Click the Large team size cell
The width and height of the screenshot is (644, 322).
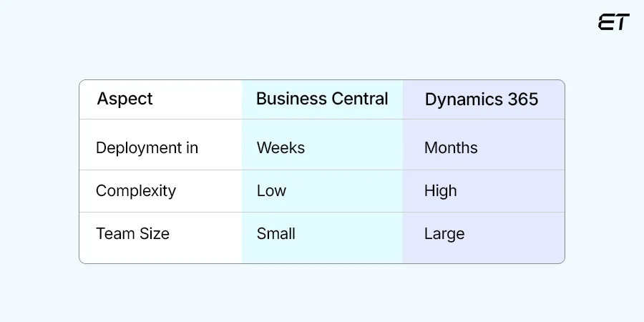coord(444,234)
